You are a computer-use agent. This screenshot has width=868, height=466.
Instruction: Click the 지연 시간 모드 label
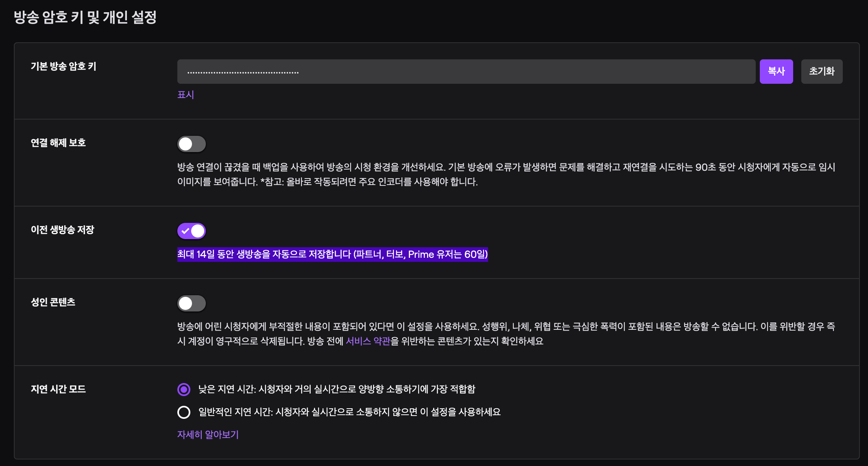coord(58,389)
